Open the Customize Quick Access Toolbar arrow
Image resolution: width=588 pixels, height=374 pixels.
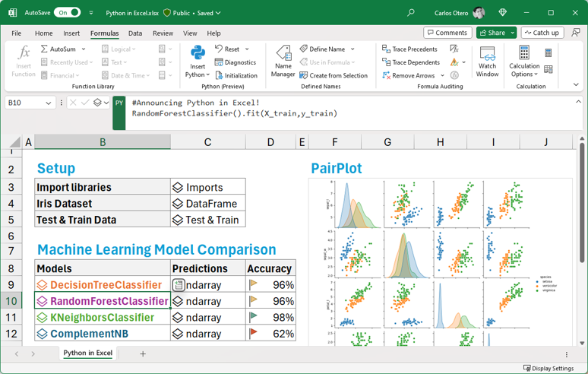[x=91, y=13]
